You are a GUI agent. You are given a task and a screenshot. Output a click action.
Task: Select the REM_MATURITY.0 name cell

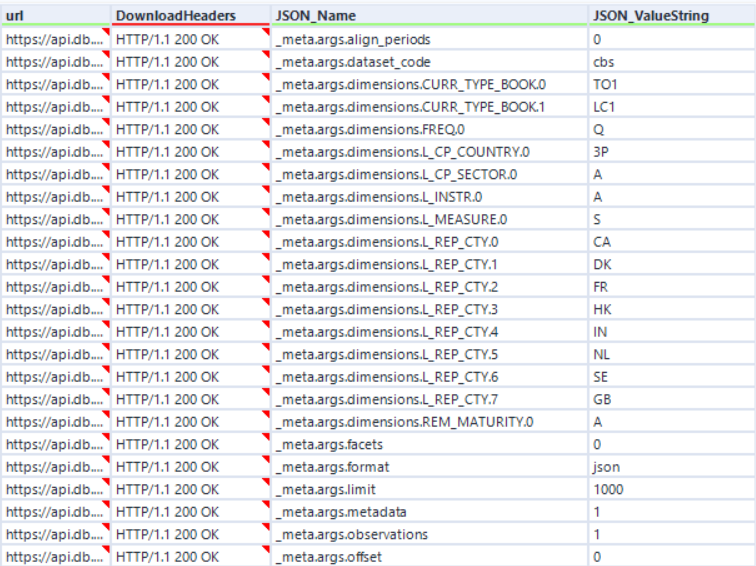coord(429,422)
